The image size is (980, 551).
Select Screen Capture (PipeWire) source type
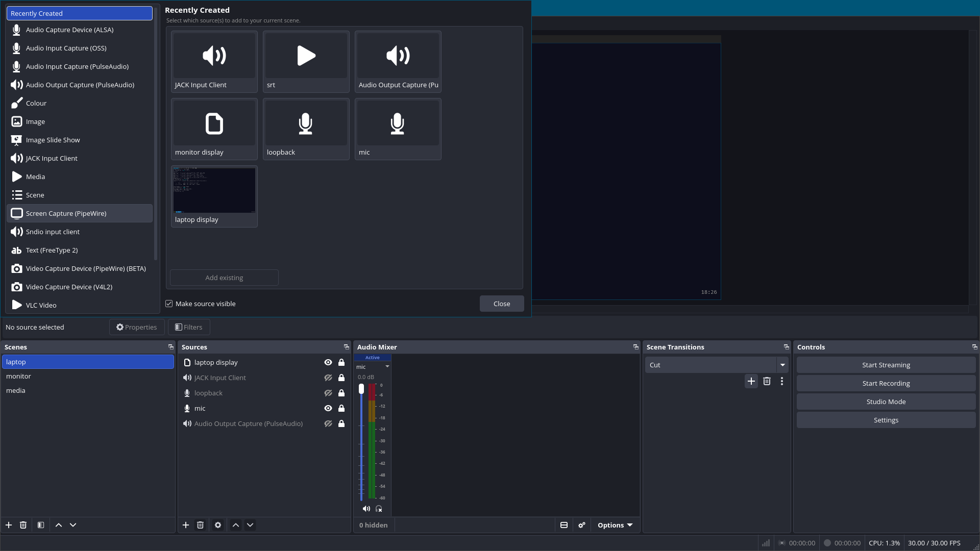tap(80, 213)
